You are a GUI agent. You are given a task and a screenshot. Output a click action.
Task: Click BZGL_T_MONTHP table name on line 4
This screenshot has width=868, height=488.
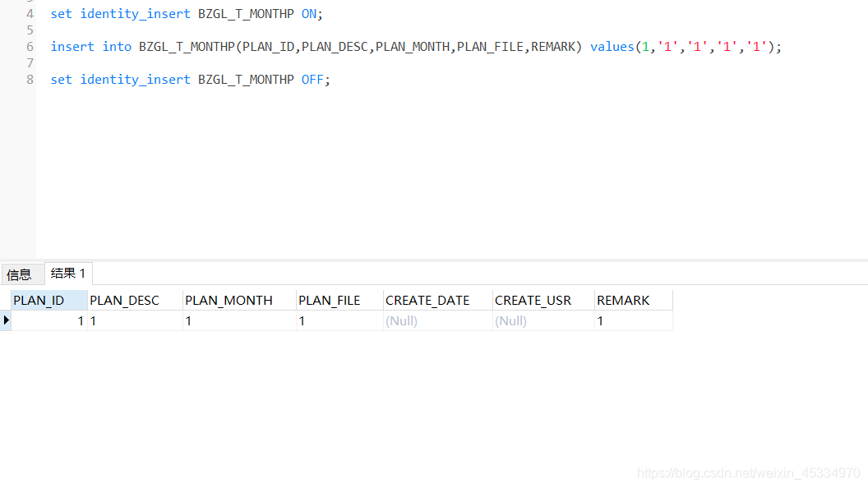point(246,14)
